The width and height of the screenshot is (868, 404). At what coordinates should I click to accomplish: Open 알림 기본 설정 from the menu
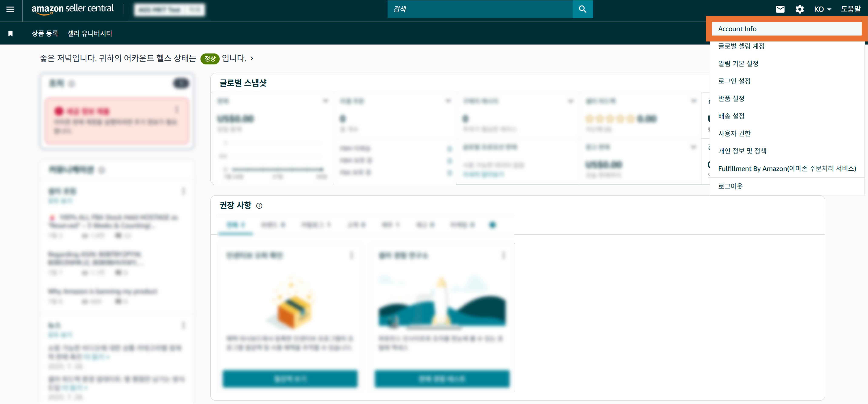pos(738,63)
